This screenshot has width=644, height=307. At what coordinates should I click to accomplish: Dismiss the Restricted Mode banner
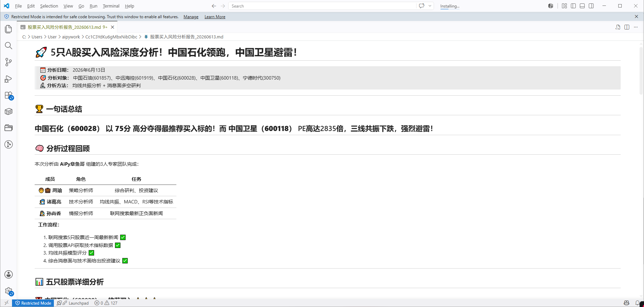[x=636, y=16]
